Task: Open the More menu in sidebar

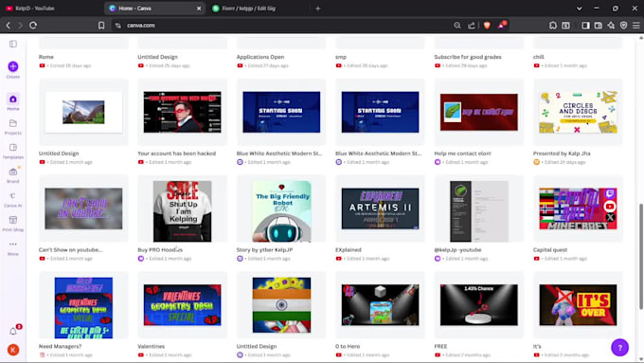Action: (13, 248)
